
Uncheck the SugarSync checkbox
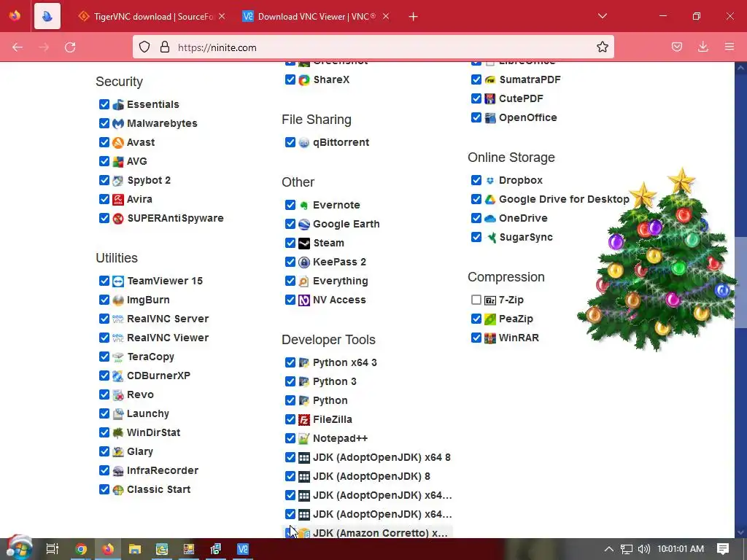[476, 237]
